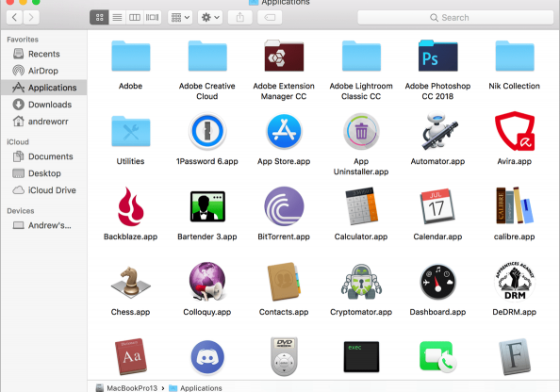The image size is (560, 392).
Task: Open Downloads in the sidebar
Action: coord(43,105)
